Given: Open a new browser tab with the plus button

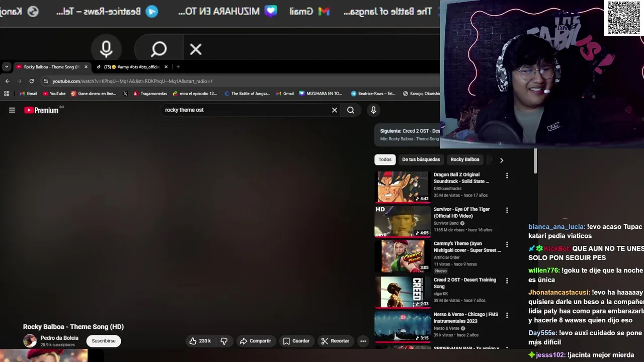Looking at the screenshot, I should pos(178,67).
